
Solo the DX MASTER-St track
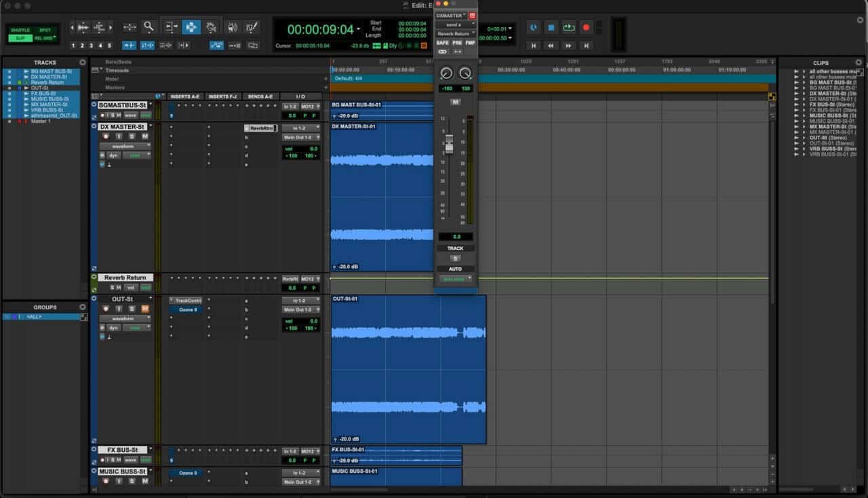pos(132,136)
